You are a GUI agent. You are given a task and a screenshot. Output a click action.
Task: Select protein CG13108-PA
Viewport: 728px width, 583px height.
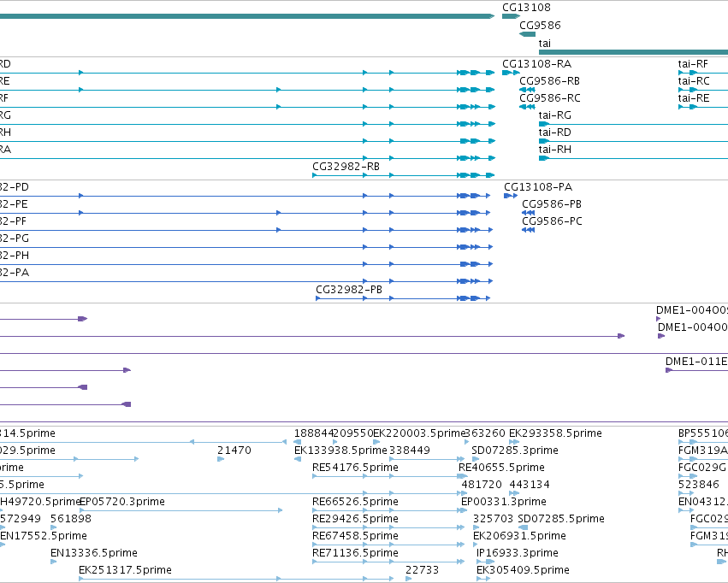tap(538, 187)
